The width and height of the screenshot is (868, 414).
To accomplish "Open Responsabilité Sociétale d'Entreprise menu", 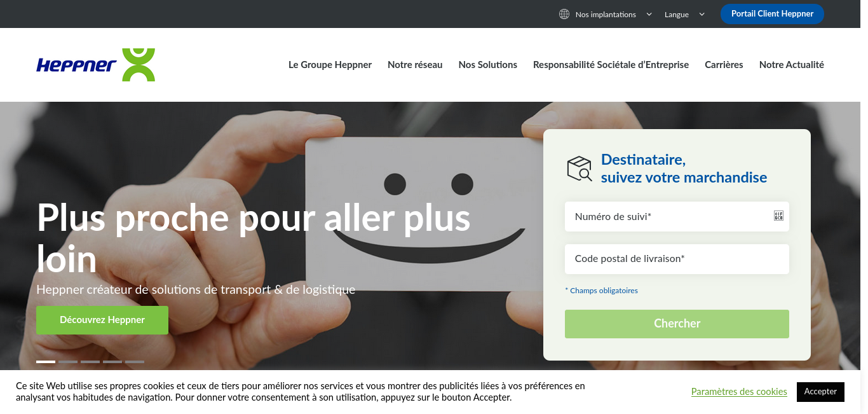I will click(611, 65).
